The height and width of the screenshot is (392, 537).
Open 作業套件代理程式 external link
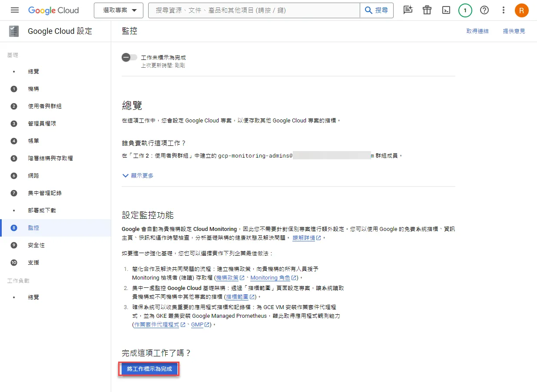coord(159,325)
